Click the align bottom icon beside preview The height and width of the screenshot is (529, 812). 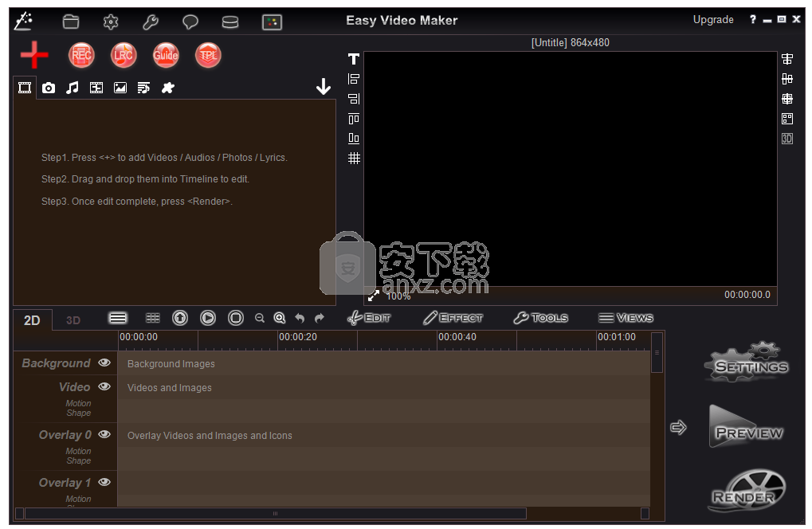354,138
